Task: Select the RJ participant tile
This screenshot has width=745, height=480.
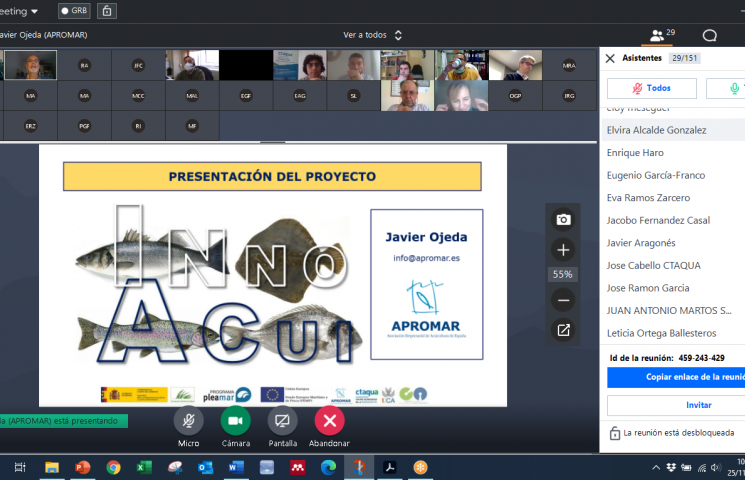Action: tap(138, 126)
